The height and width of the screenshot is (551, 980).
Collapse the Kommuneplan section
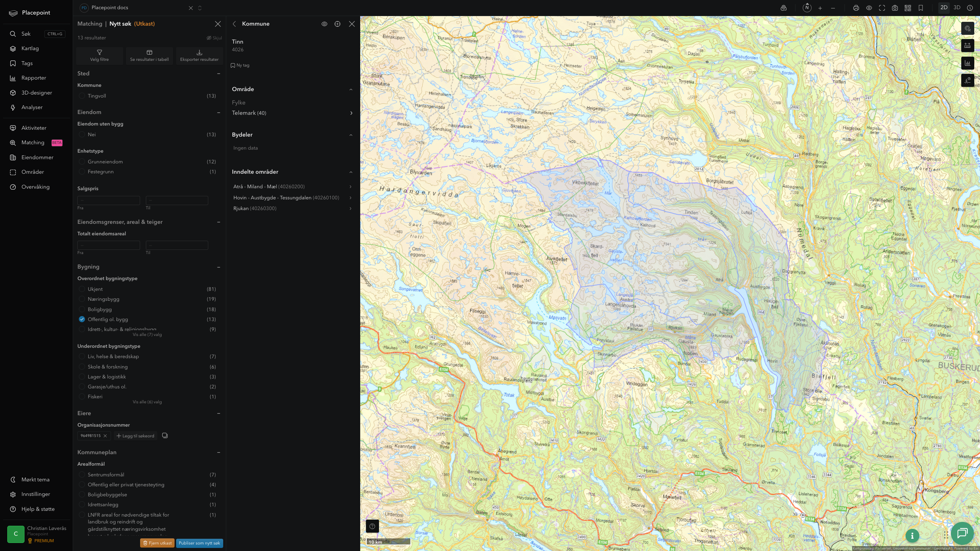[x=219, y=452]
